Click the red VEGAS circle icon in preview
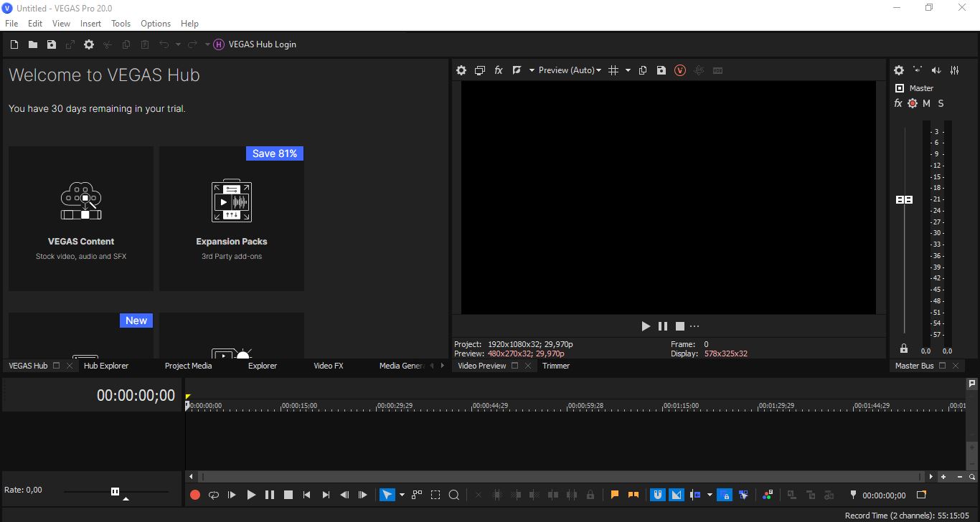Image resolution: width=980 pixels, height=522 pixels. tap(680, 70)
